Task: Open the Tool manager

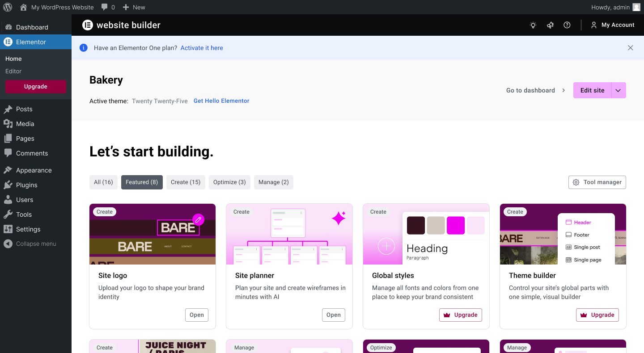Action: point(597,182)
